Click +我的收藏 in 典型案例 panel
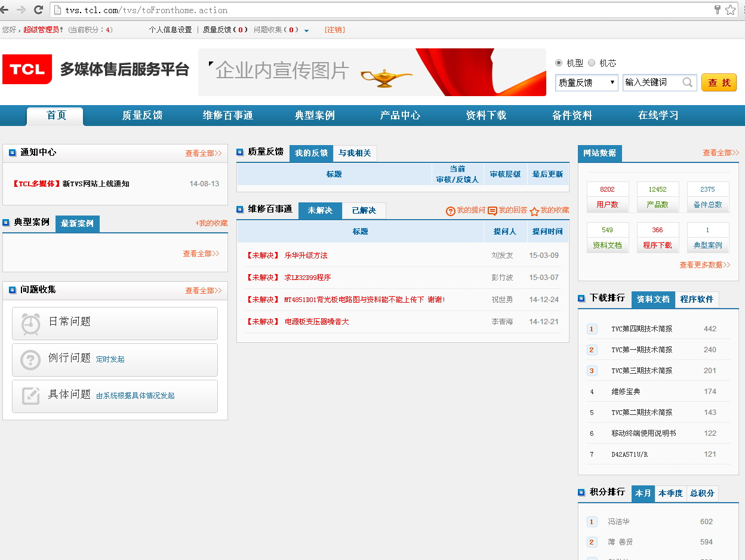 (x=211, y=223)
